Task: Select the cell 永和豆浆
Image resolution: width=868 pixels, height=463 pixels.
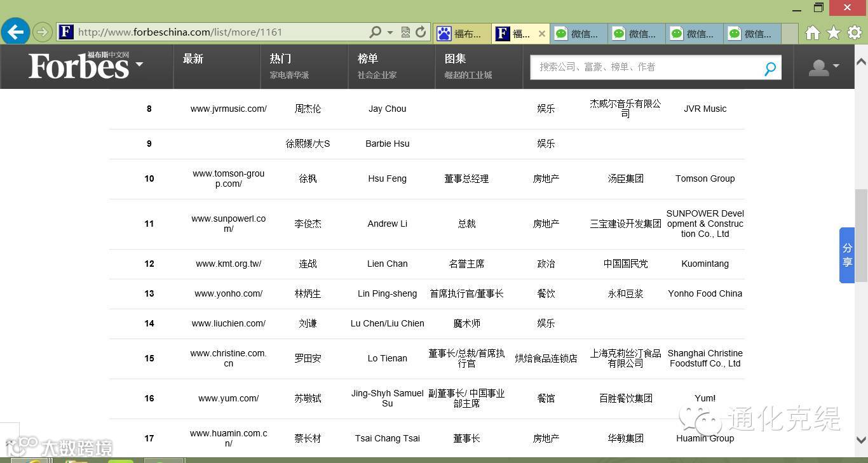Action: click(626, 293)
